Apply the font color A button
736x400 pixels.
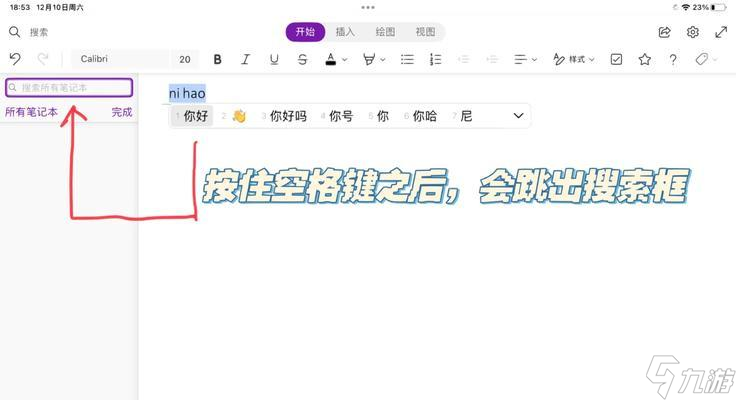[x=331, y=59]
